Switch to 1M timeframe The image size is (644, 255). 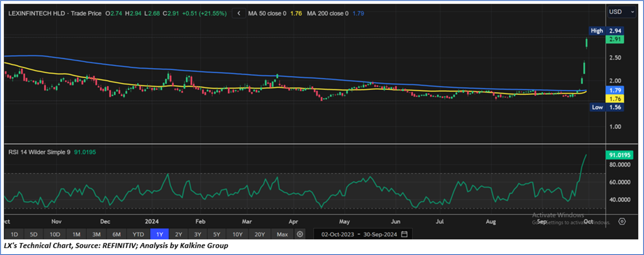(x=76, y=234)
